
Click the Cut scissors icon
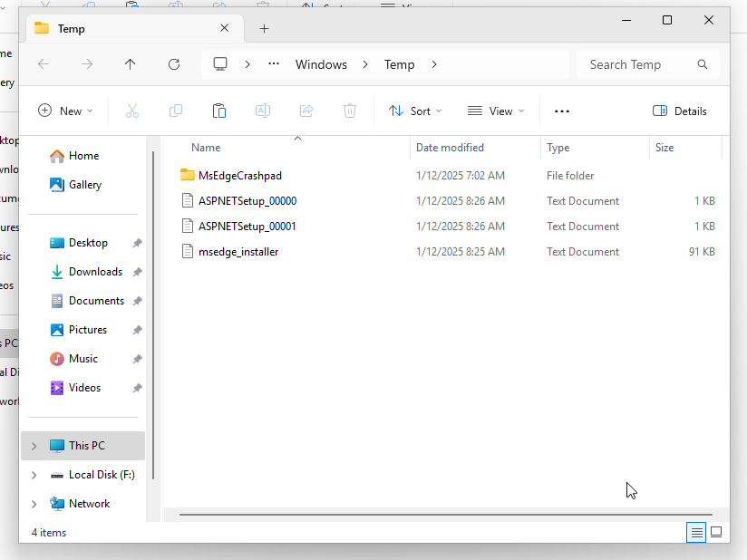tap(132, 111)
